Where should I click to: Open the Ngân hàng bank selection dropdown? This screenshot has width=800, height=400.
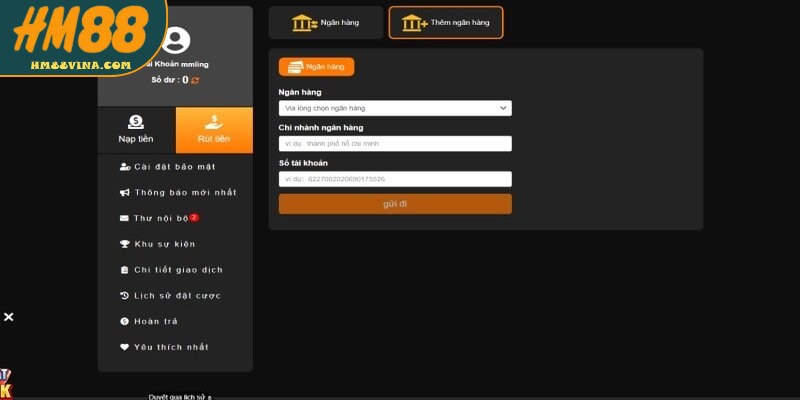[395, 108]
